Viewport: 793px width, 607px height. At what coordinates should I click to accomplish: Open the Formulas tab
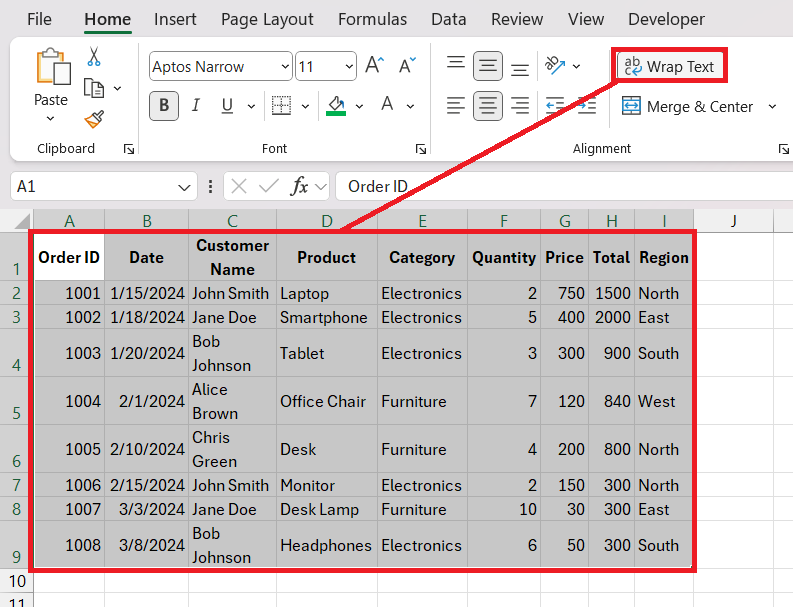tap(372, 20)
